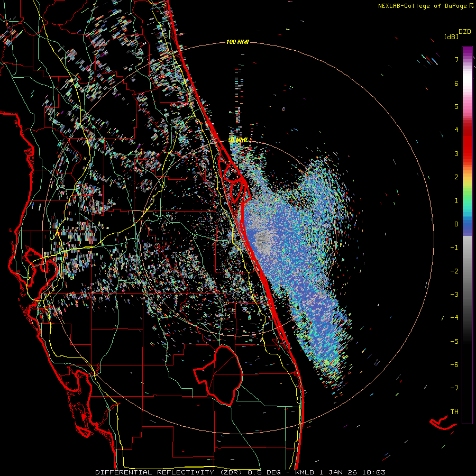Click the gray -2 dB segment of color bar

pyautogui.click(x=467, y=271)
